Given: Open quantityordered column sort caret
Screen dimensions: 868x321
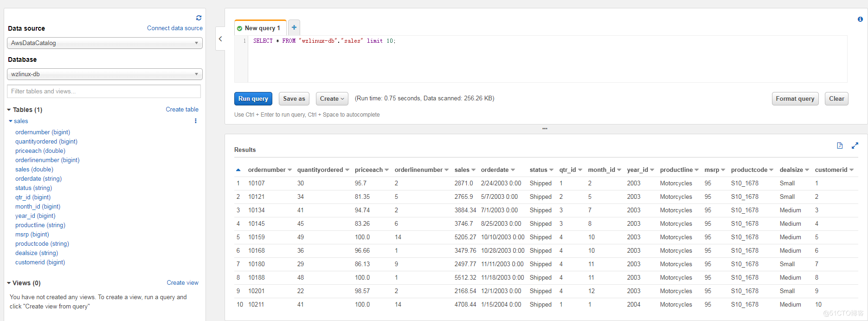Looking at the screenshot, I should tap(347, 170).
